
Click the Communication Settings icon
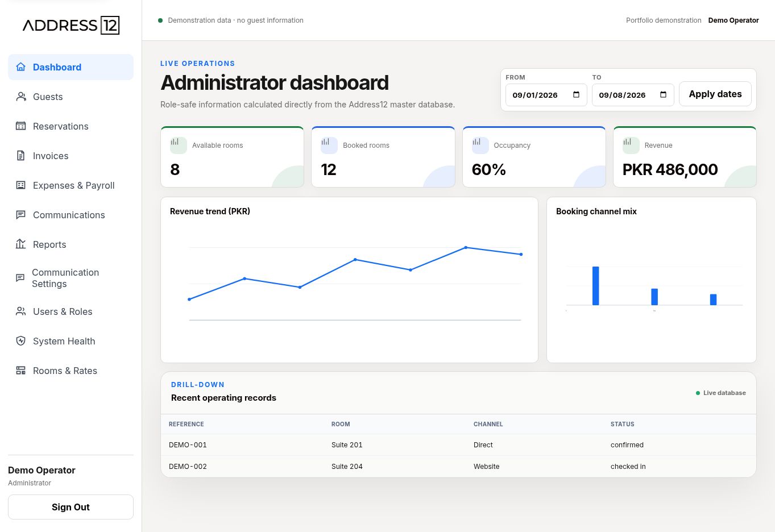click(x=20, y=278)
